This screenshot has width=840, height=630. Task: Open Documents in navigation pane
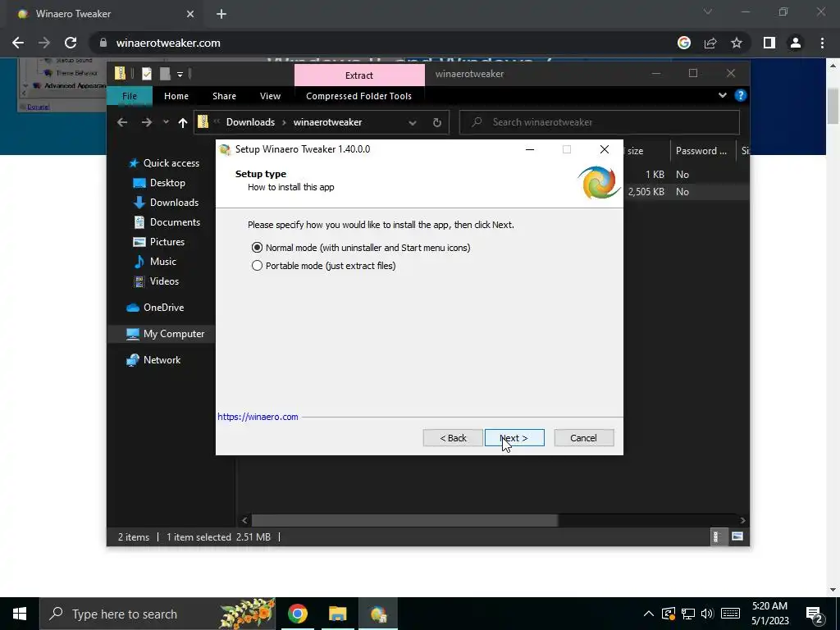(x=167, y=222)
